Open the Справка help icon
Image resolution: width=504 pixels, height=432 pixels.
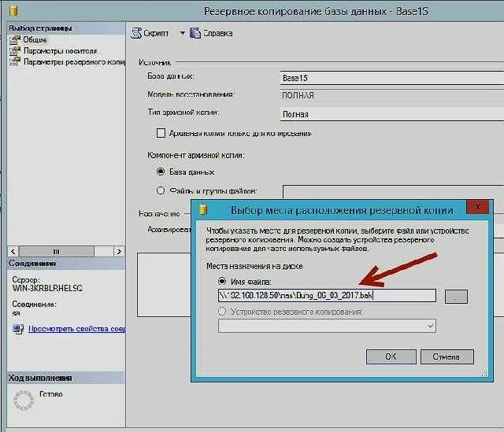pos(195,33)
